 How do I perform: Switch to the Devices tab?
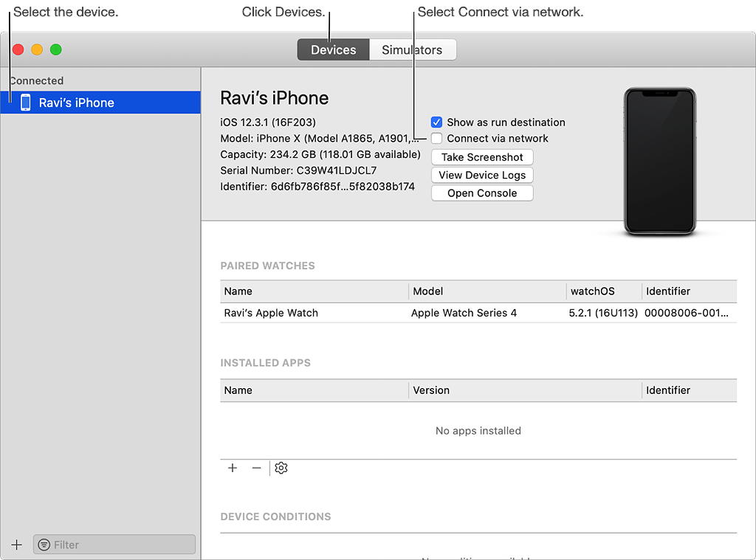pos(333,49)
